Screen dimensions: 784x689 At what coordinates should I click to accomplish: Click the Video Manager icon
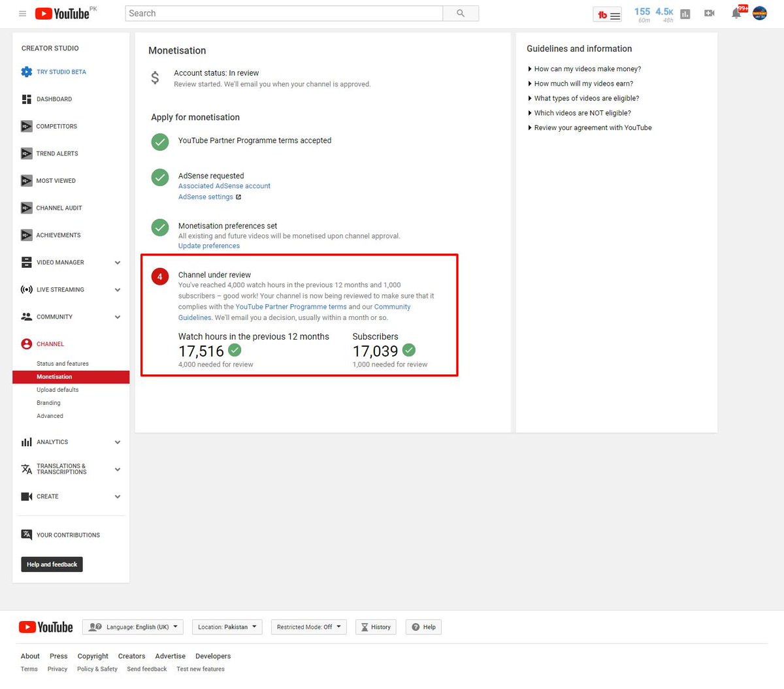point(26,263)
